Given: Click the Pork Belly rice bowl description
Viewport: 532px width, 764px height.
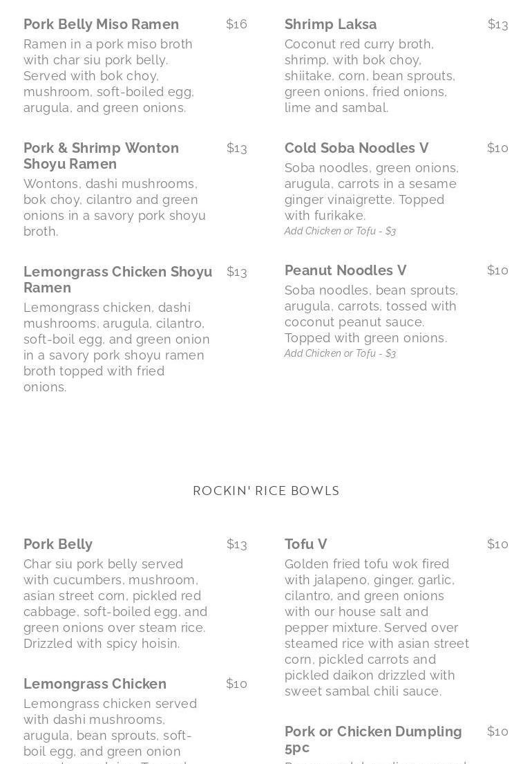Looking at the screenshot, I should tap(115, 604).
